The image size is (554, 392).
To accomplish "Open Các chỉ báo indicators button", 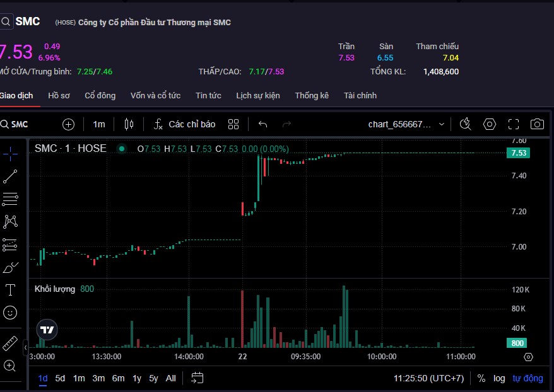I will (x=184, y=124).
